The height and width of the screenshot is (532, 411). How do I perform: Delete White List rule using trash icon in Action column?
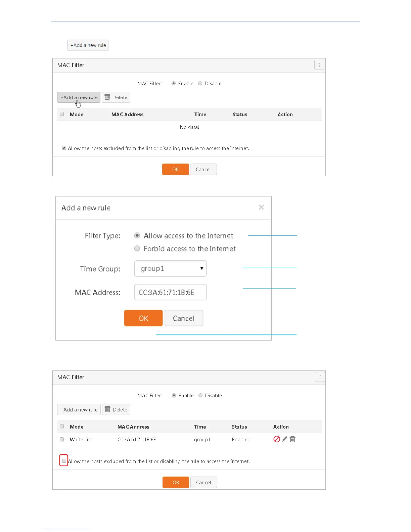pos(292,439)
